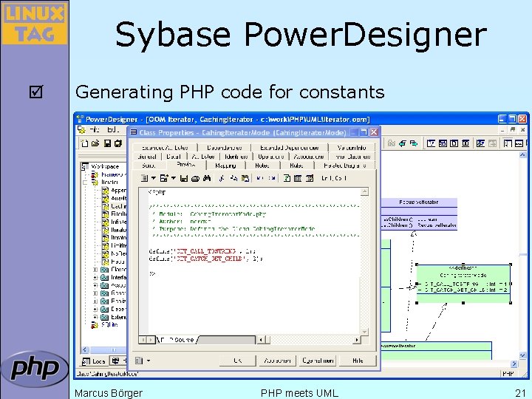Open the dropdown arrow beside properties menu icon

pos(149,361)
